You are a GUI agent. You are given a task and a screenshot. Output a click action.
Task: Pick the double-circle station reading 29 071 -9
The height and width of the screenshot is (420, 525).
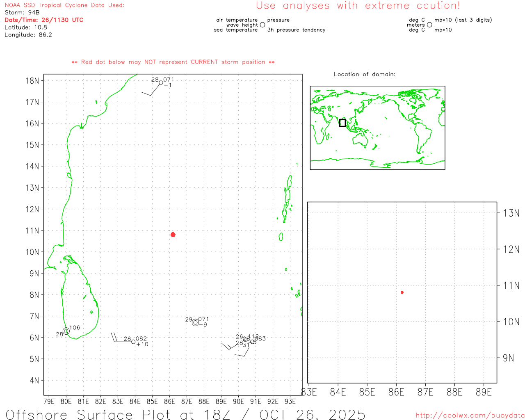tap(195, 322)
